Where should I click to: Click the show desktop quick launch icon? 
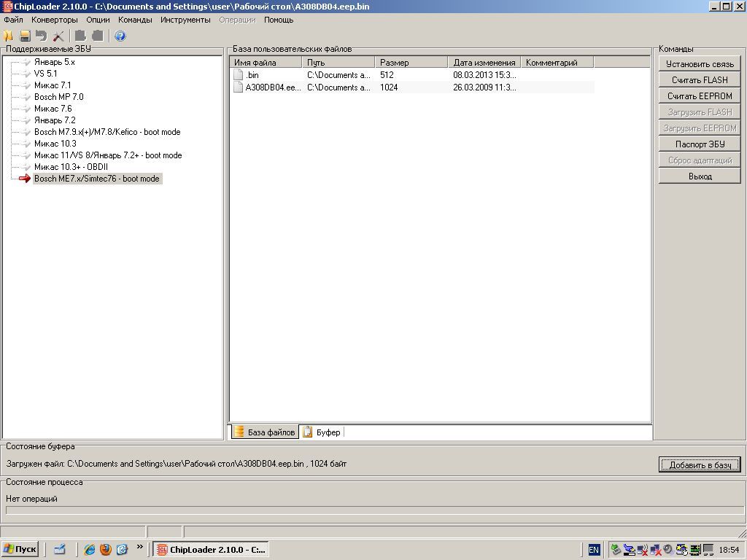[x=60, y=550]
